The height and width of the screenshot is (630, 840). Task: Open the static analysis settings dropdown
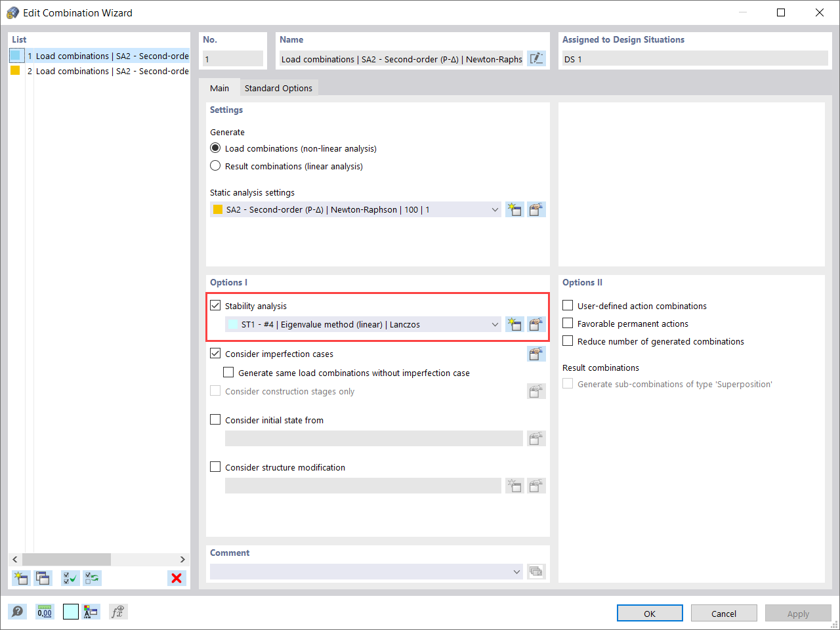[495, 209]
